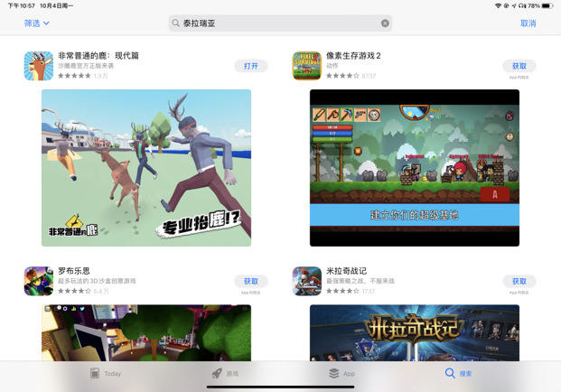Switch to the App tab

coord(341,373)
